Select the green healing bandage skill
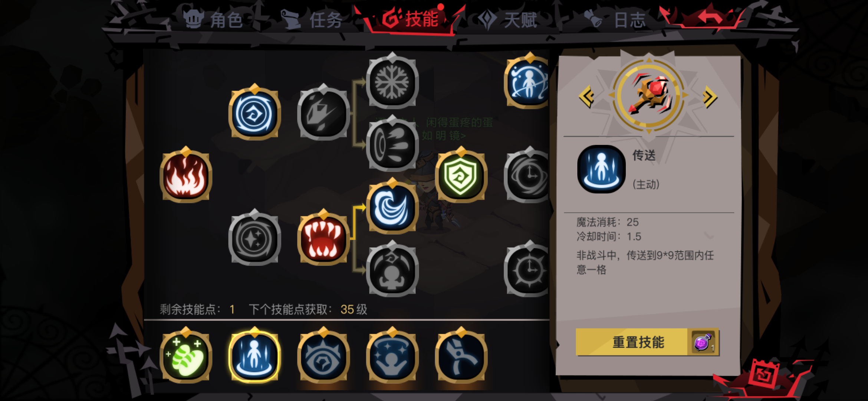The width and height of the screenshot is (868, 401). 186,356
